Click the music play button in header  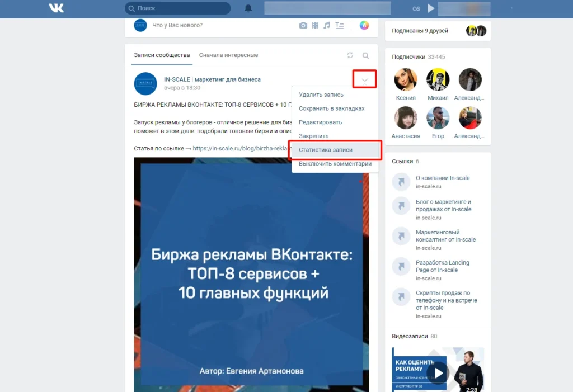click(x=431, y=8)
